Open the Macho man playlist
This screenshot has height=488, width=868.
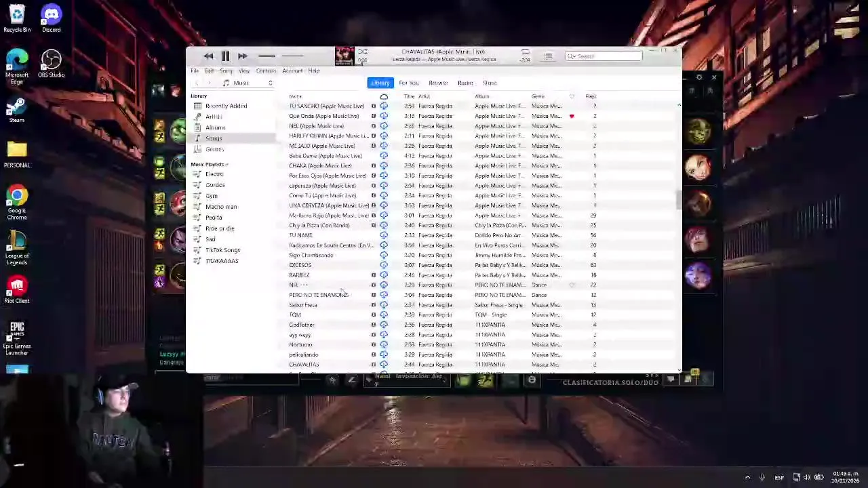coord(221,207)
